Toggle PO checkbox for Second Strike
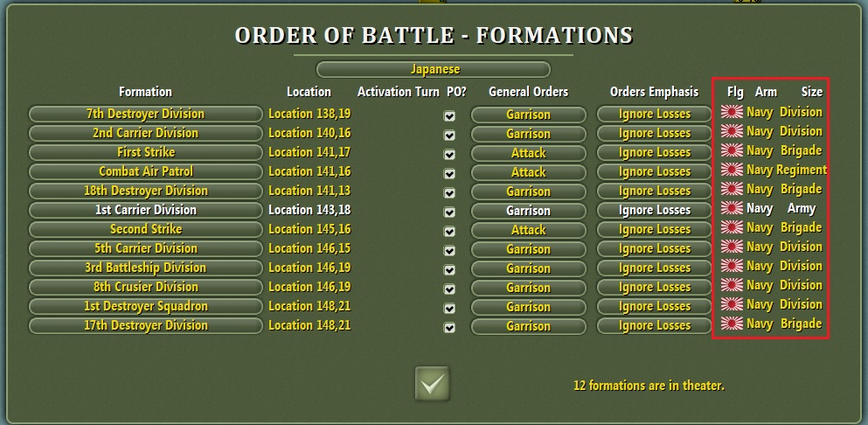 [x=449, y=231]
